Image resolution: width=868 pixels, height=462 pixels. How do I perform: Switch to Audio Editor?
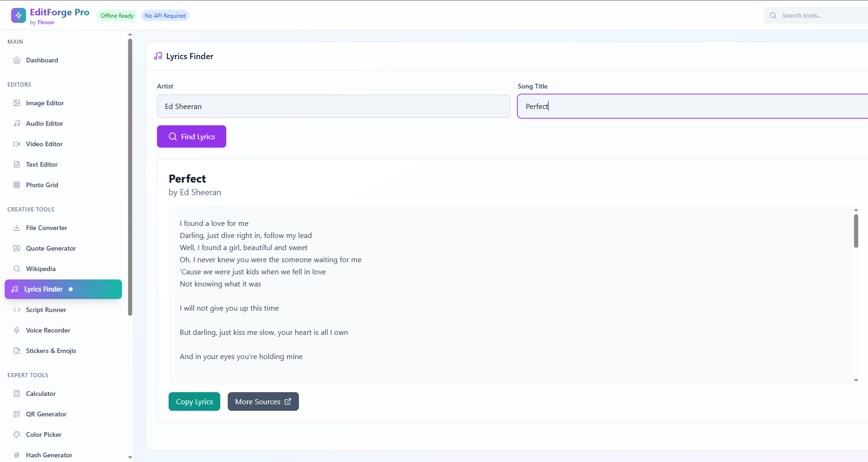point(63,123)
